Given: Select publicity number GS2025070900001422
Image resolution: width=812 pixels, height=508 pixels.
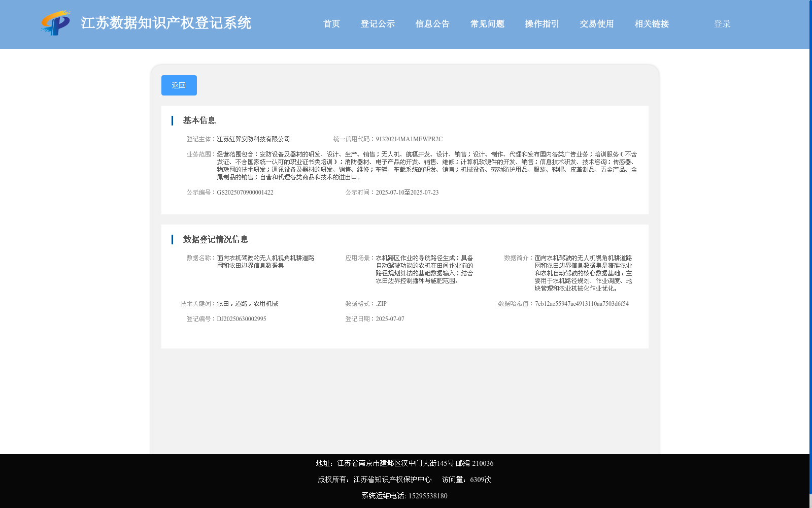Looking at the screenshot, I should pyautogui.click(x=245, y=193).
